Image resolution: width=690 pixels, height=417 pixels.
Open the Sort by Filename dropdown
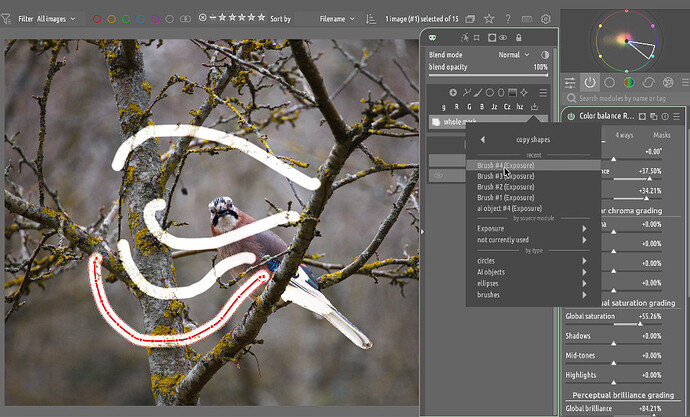pos(337,19)
